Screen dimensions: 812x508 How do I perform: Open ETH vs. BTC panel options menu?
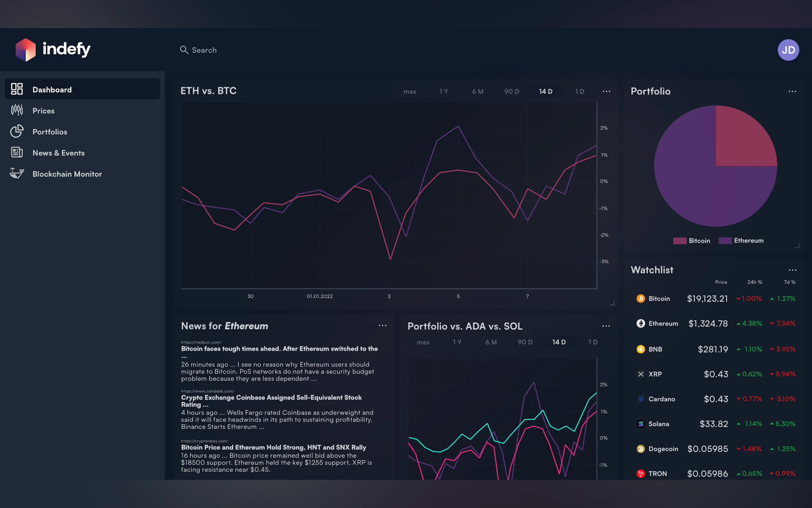pos(606,91)
